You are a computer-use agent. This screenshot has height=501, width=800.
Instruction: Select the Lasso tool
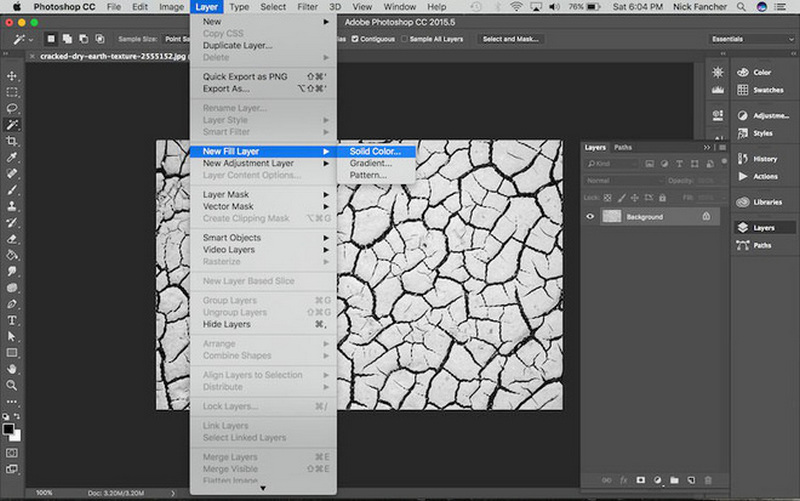pos(12,108)
